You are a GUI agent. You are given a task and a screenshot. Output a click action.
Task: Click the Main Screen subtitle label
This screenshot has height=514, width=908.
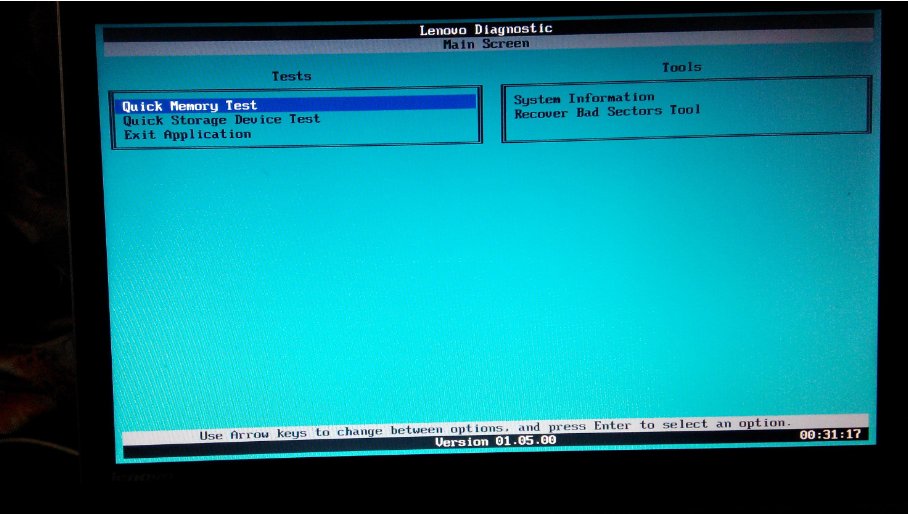coord(485,44)
